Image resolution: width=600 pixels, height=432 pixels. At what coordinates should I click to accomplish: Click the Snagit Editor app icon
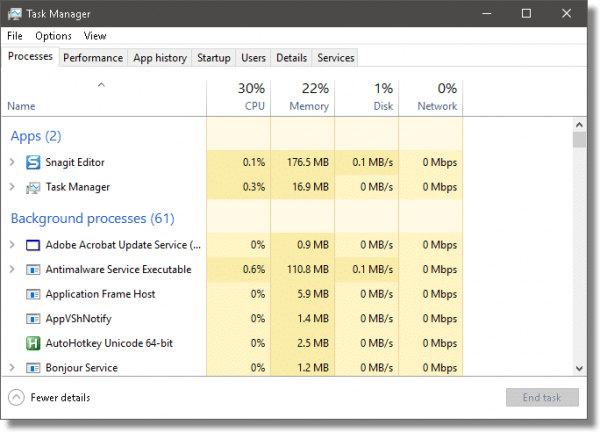coord(33,162)
